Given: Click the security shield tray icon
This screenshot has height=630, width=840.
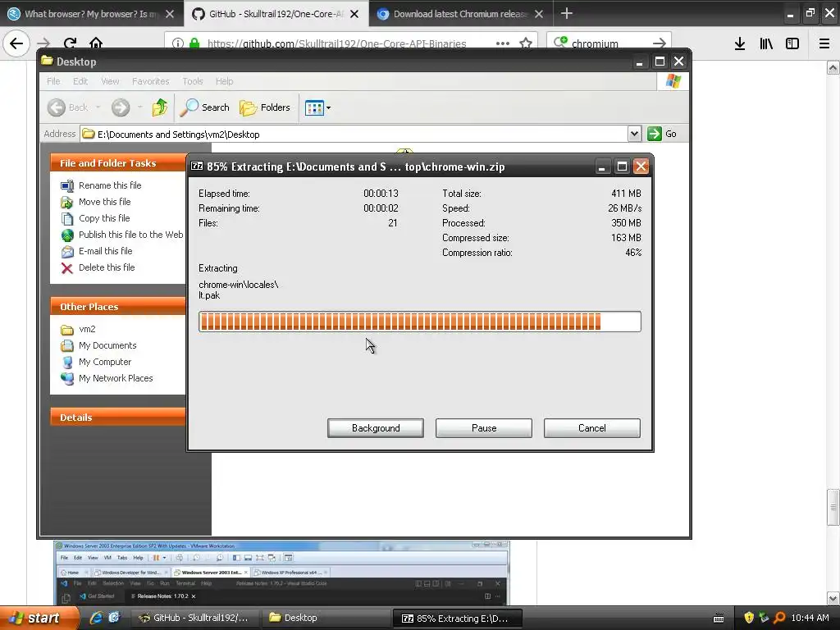Looking at the screenshot, I should pyautogui.click(x=749, y=618).
